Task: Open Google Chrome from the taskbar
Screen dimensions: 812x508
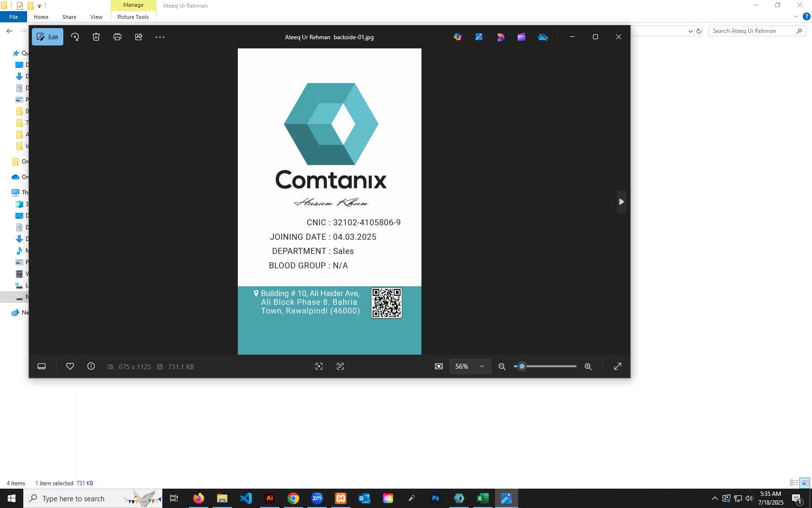Action: click(x=293, y=498)
